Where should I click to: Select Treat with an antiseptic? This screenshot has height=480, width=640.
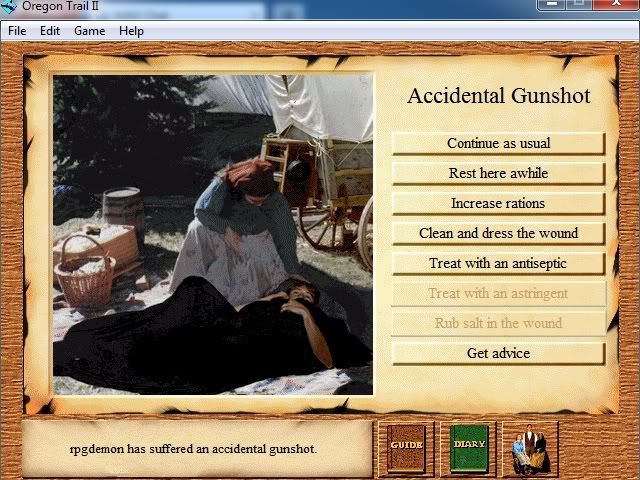click(498, 263)
